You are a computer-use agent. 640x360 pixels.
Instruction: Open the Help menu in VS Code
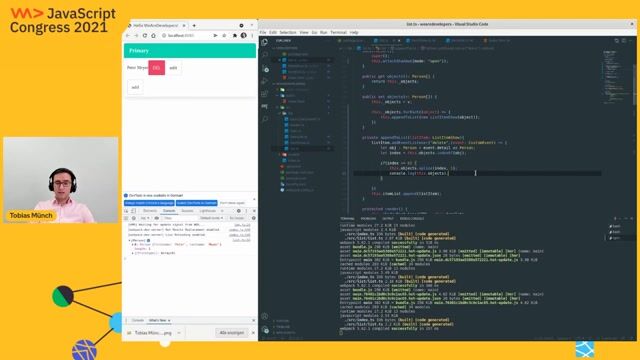(x=354, y=32)
